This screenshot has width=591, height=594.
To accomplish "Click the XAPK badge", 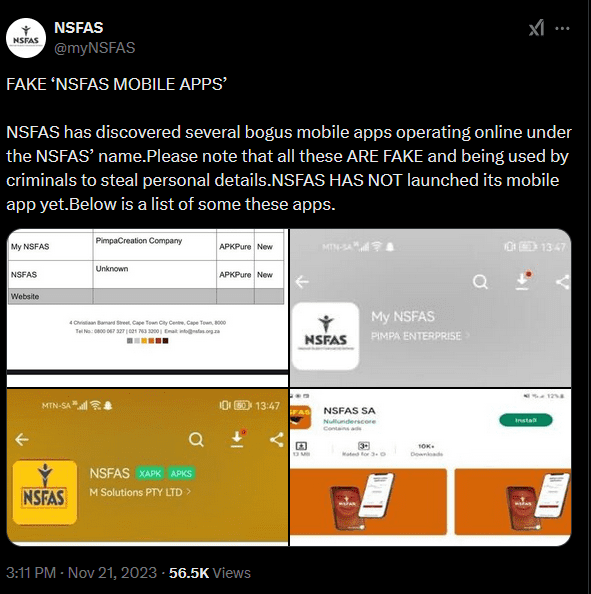I will click(150, 474).
